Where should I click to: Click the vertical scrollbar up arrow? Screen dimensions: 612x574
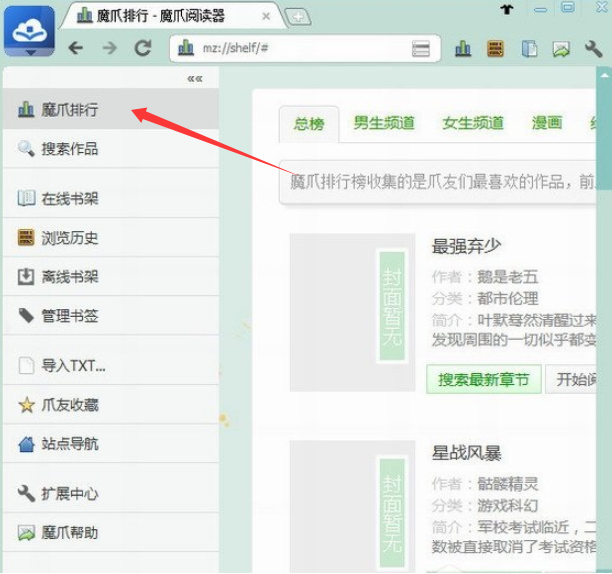pos(604,75)
